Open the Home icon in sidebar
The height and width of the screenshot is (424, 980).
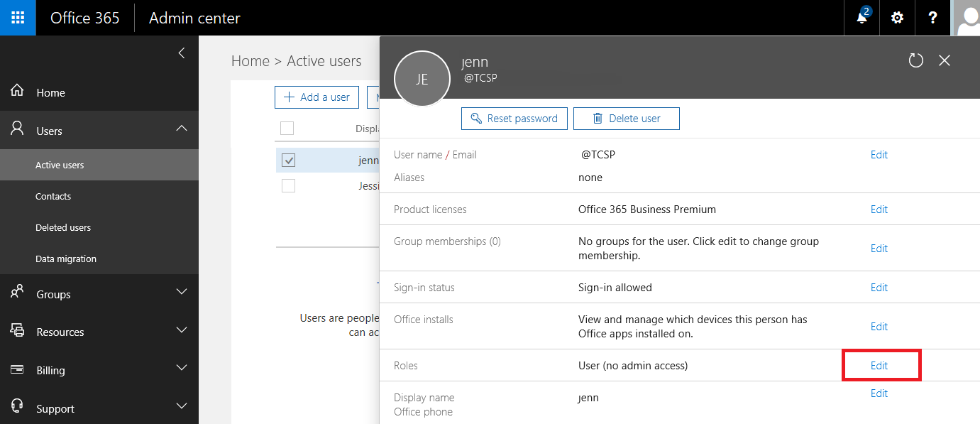(17, 92)
